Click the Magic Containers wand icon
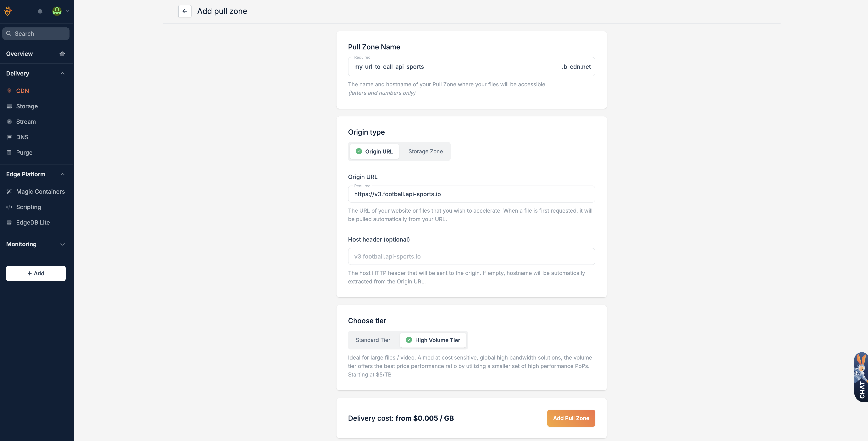The height and width of the screenshot is (441, 868). click(9, 191)
